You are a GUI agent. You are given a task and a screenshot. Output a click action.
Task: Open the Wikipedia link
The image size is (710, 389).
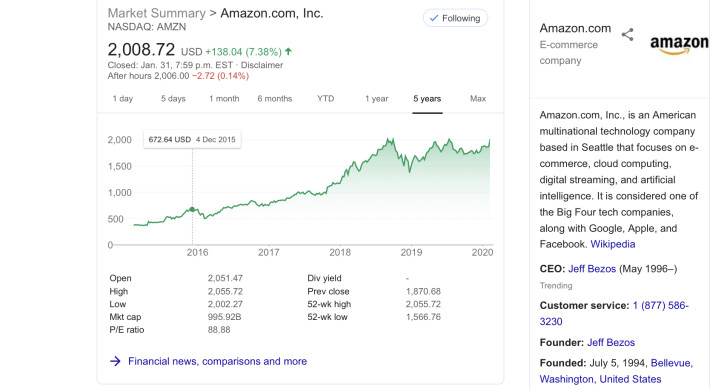[613, 244]
